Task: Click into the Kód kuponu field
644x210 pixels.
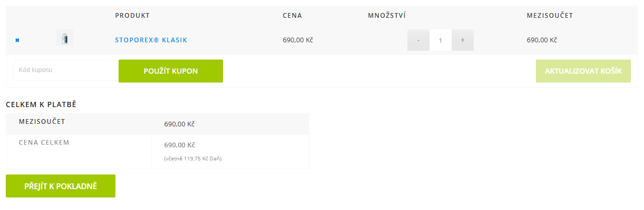Action: 64,70
